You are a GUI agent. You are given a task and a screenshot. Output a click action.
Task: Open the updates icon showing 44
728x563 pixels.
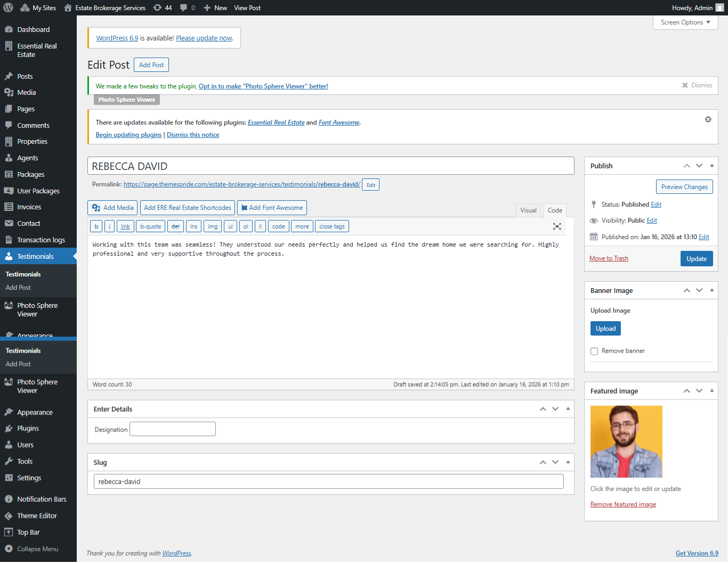pos(162,7)
